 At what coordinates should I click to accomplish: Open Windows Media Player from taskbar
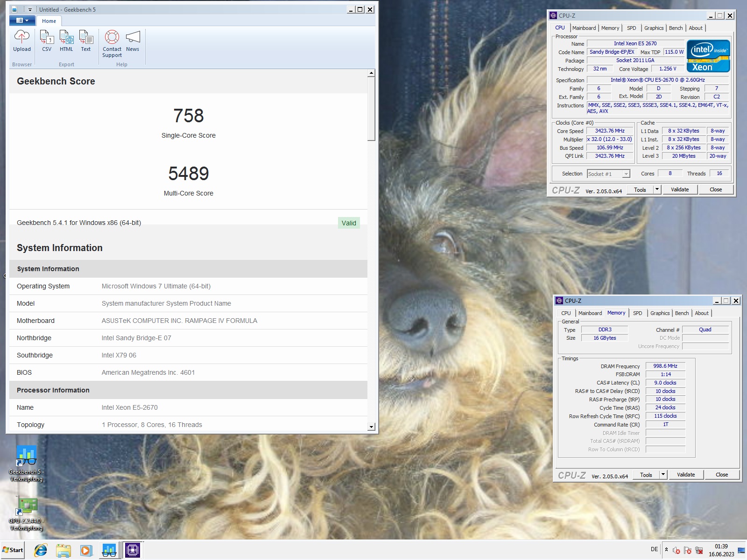point(86,550)
